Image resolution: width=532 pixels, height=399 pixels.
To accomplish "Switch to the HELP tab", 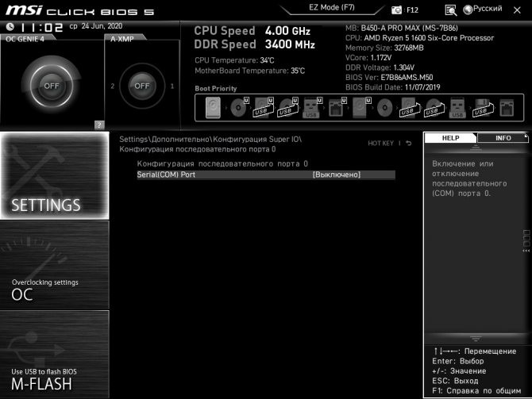I will pos(450,138).
